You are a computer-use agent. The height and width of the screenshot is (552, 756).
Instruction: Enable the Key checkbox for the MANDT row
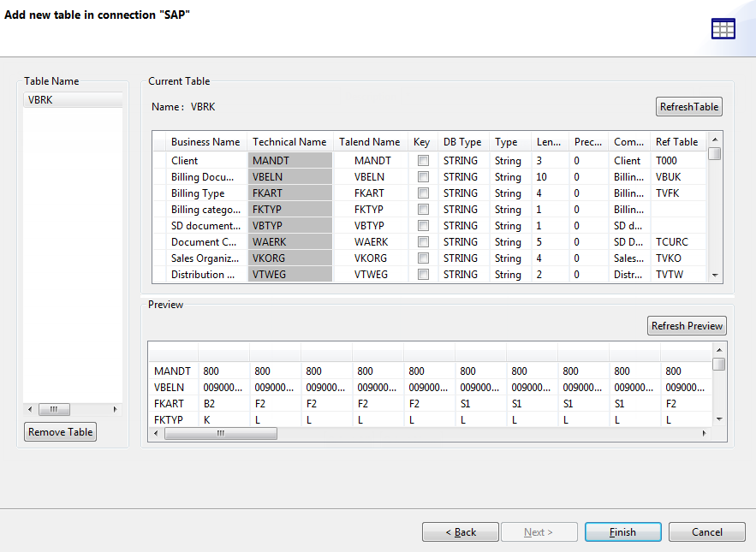pyautogui.click(x=423, y=160)
